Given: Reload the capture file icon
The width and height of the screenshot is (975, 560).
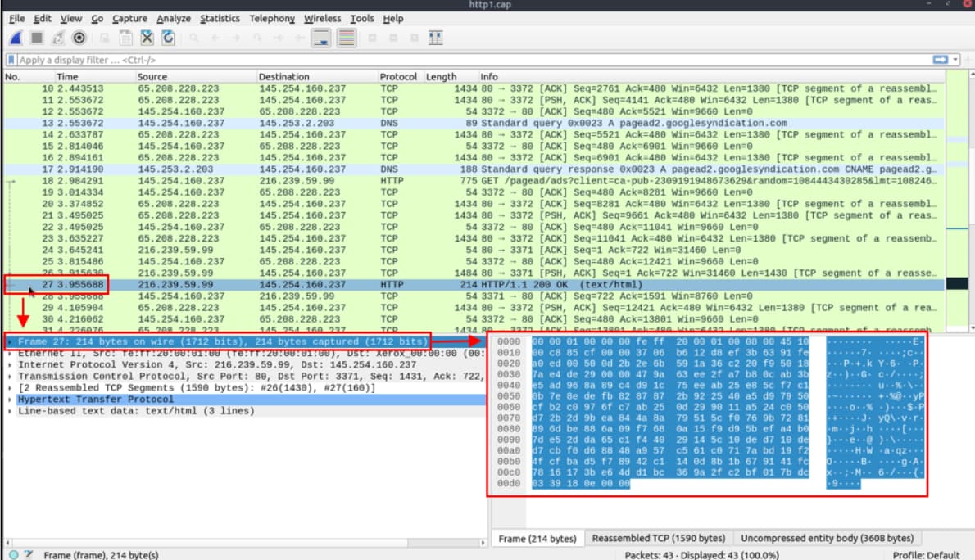Looking at the screenshot, I should (x=168, y=38).
